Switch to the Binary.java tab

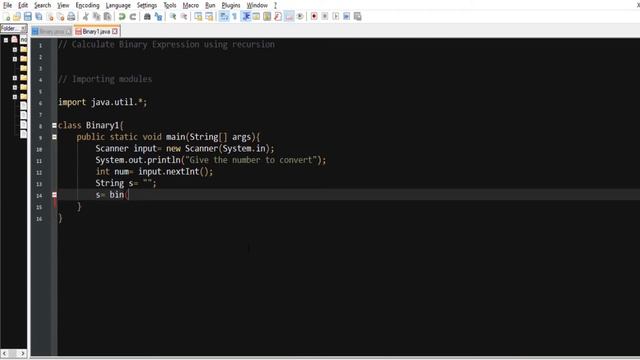coord(51,31)
